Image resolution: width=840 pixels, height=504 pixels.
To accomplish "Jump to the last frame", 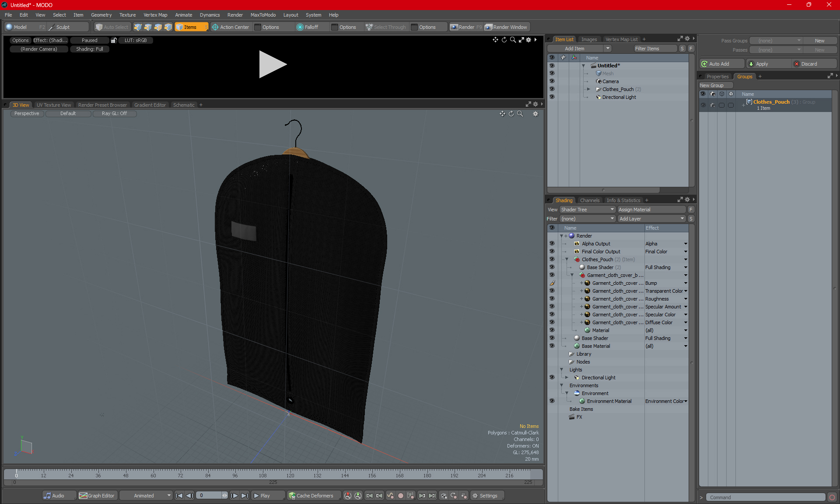I will (x=245, y=496).
